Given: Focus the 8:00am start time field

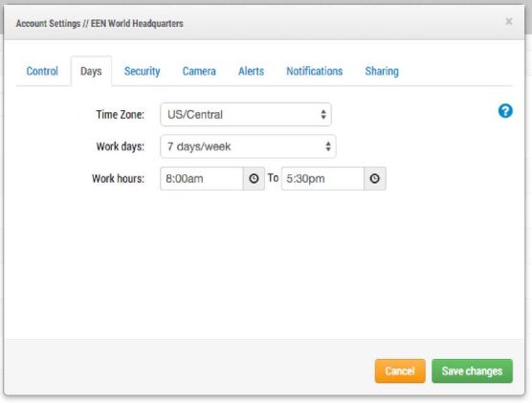Looking at the screenshot, I should coord(202,179).
